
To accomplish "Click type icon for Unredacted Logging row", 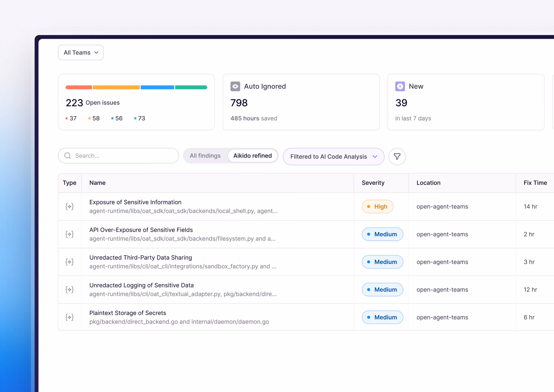I will click(69, 290).
